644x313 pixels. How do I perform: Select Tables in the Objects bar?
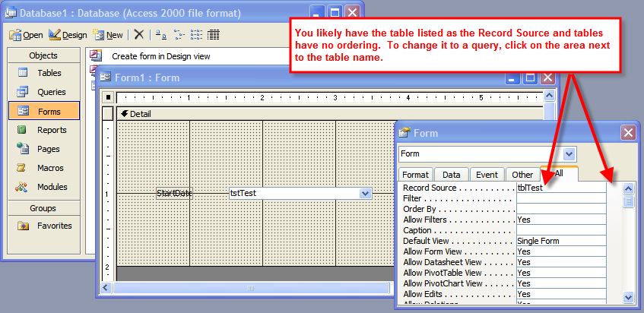pos(44,73)
